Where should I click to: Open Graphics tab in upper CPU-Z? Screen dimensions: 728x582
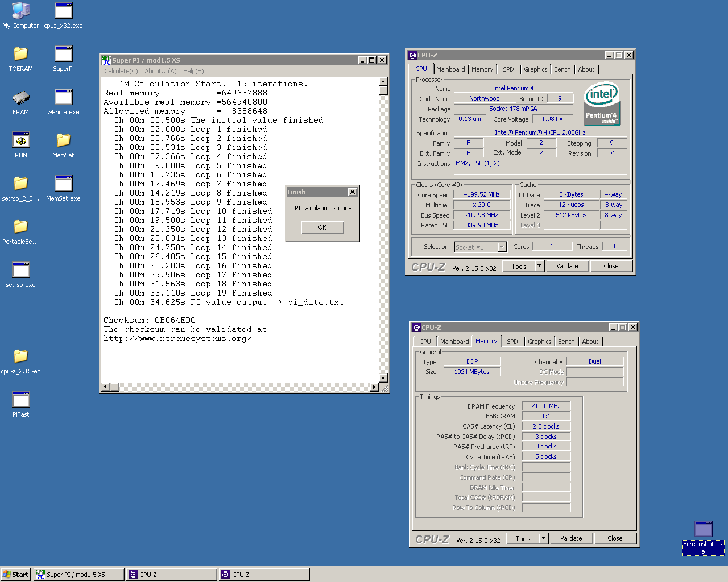click(x=536, y=69)
